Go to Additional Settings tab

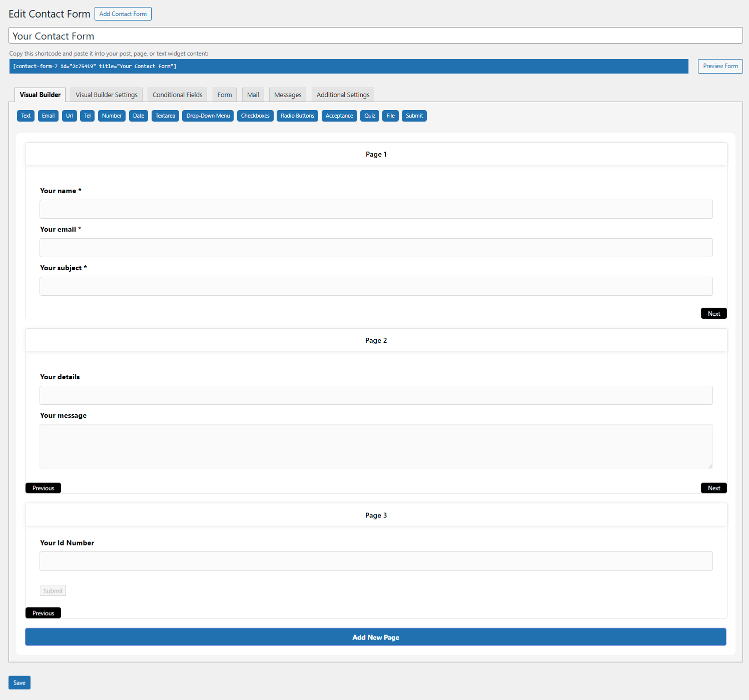click(343, 95)
